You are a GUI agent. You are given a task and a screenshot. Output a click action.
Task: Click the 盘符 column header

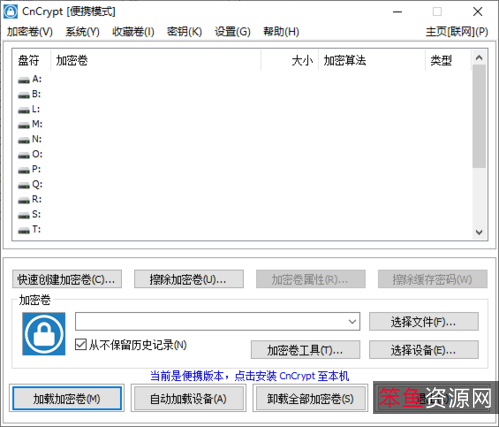(x=32, y=61)
